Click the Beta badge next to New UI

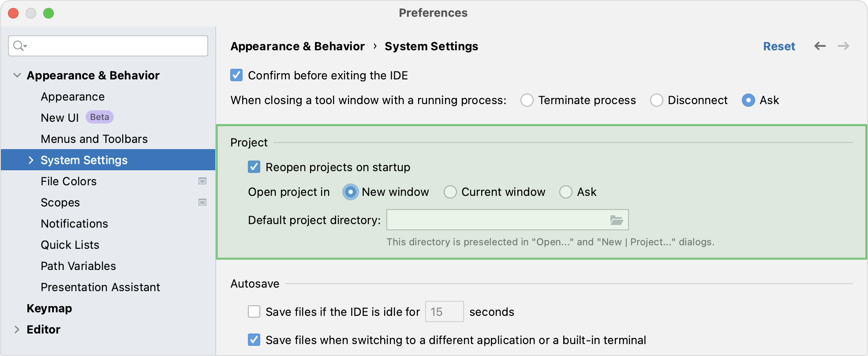(x=100, y=117)
